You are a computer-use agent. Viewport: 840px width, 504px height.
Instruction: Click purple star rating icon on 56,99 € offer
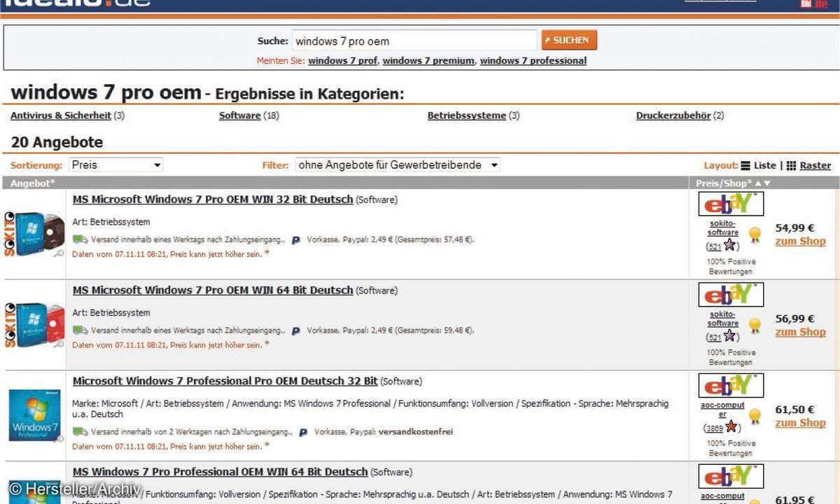730,336
